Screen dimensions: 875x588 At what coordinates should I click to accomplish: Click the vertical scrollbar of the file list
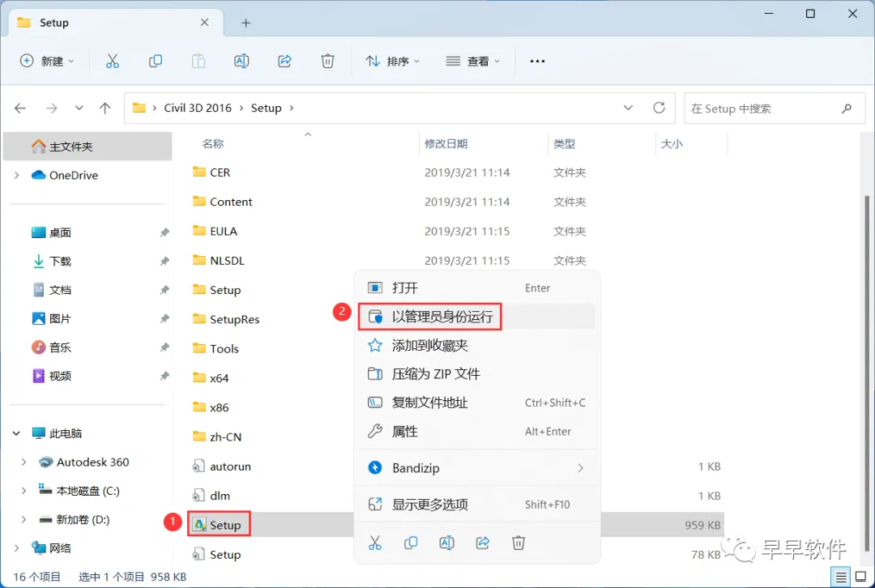867,373
